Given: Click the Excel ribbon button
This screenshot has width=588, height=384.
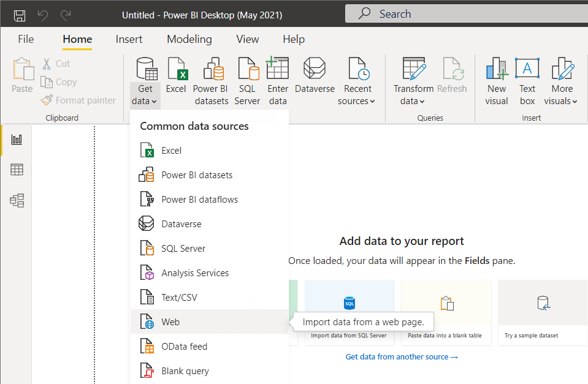Looking at the screenshot, I should pos(176,75).
